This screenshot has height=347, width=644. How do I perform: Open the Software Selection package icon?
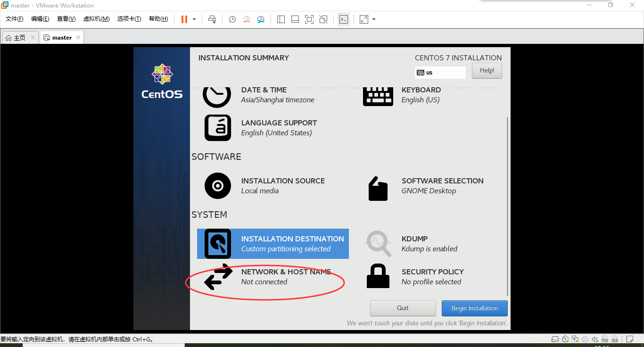coord(378,189)
